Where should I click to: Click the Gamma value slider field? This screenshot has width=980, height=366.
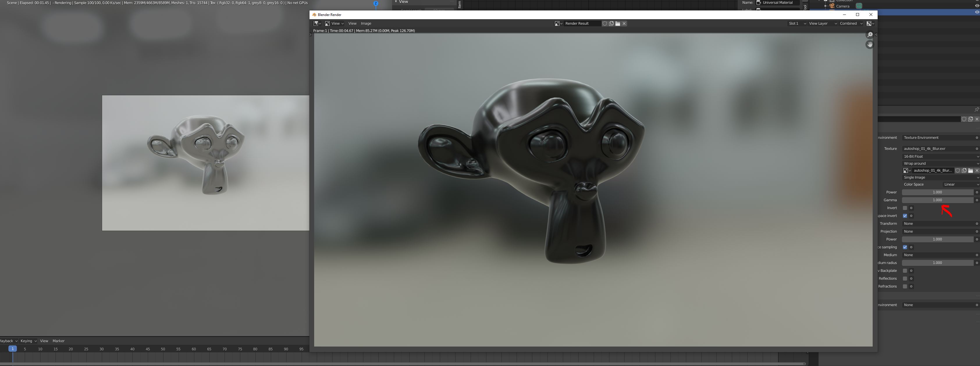(x=937, y=200)
